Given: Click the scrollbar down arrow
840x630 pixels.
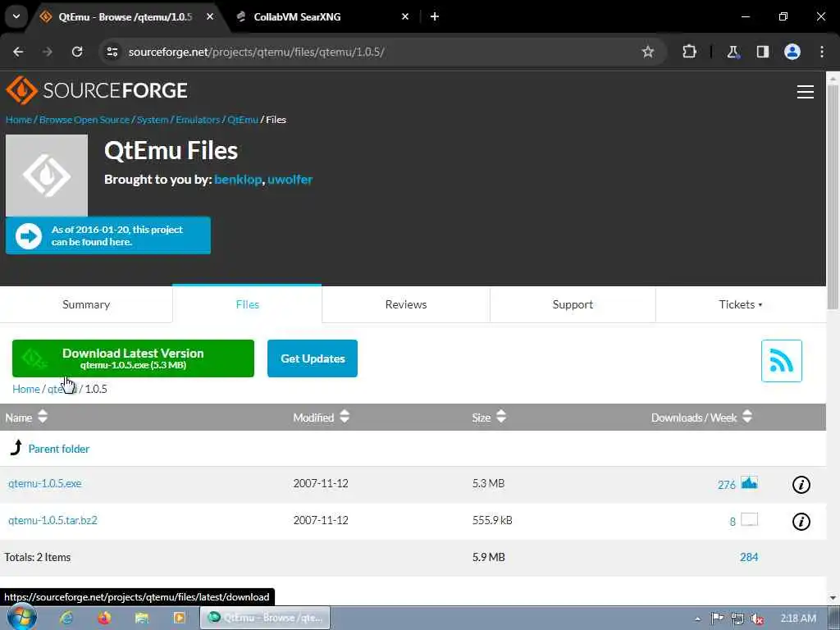Looking at the screenshot, I should (x=833, y=598).
